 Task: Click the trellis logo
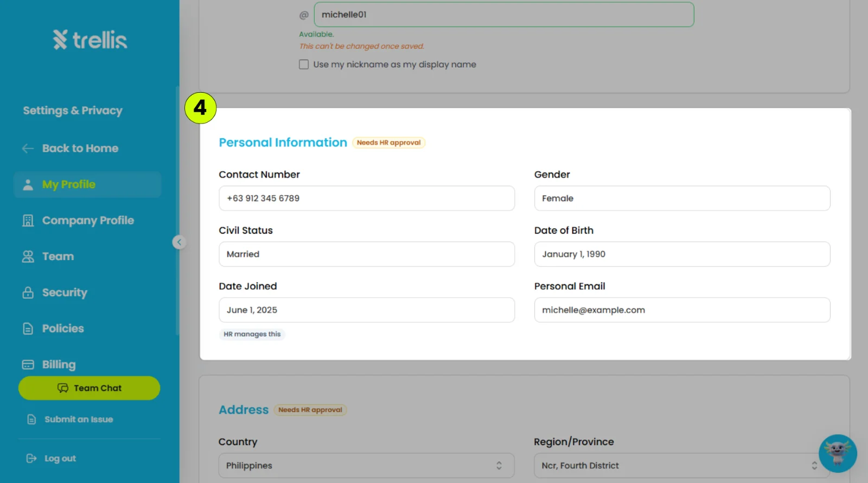(90, 40)
